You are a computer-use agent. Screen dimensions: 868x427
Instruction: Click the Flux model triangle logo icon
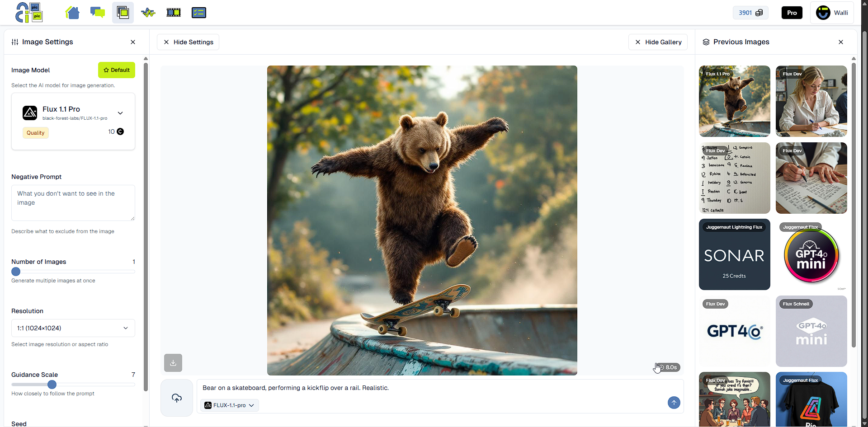[30, 113]
